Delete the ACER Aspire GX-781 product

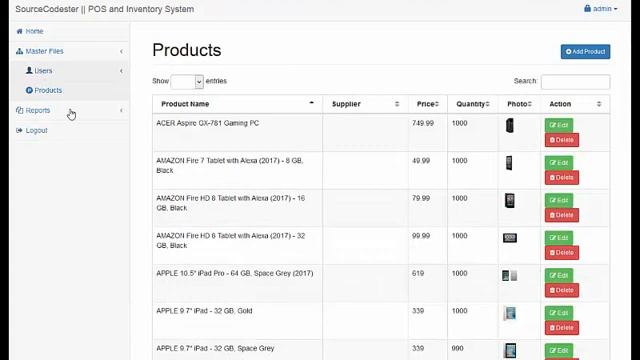tap(562, 140)
